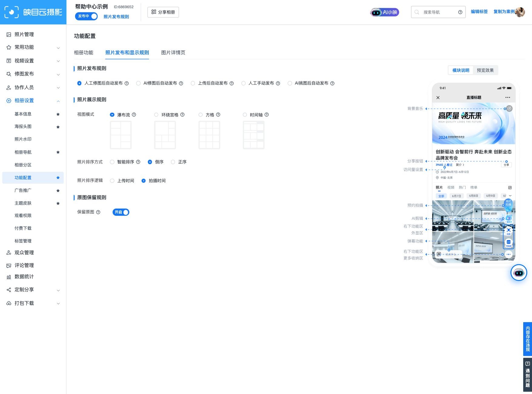Click the star beside 相册导航
Screen dimensions: 532x394
(58, 152)
